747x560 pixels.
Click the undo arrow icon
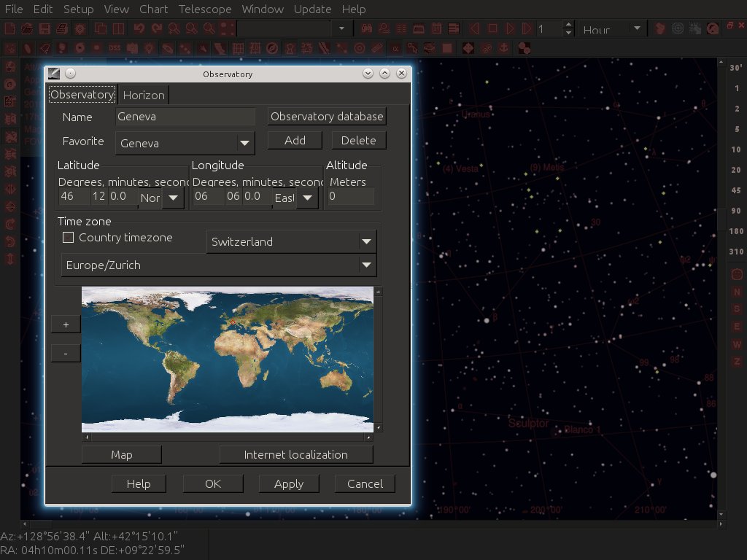pos(139,28)
